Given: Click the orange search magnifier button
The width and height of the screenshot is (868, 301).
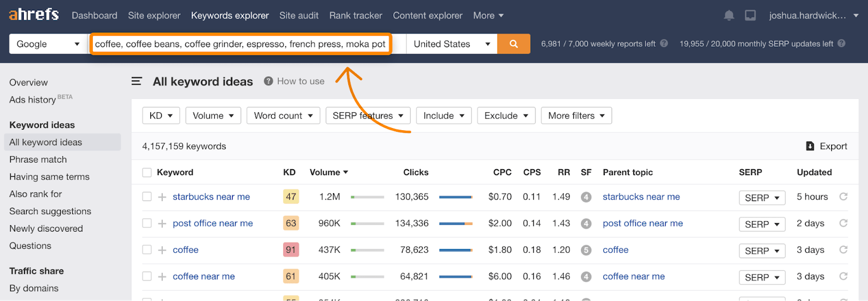Looking at the screenshot, I should click(x=513, y=44).
